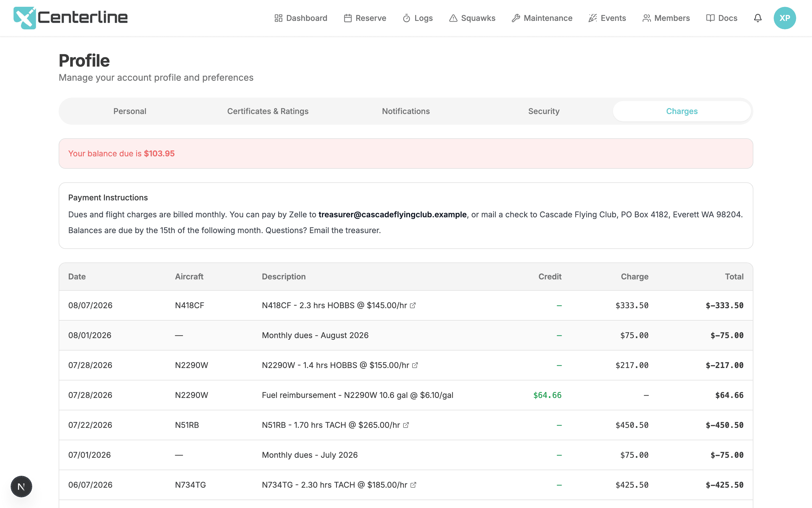Open the Notifications tab

[406, 111]
